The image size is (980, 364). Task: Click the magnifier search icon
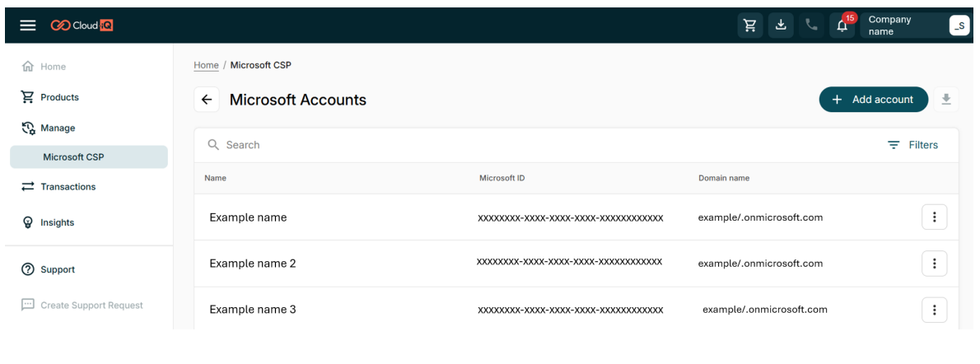(x=214, y=145)
